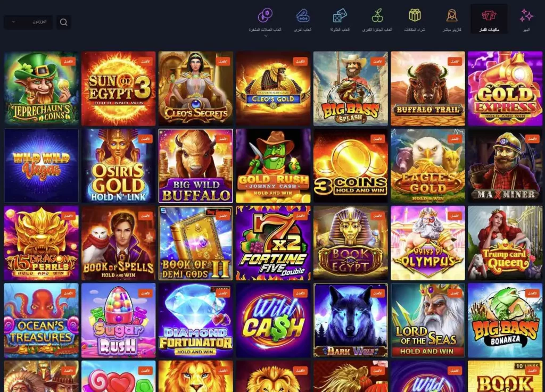Open the Gates of Olympus game tile
545x392 pixels.
(427, 243)
